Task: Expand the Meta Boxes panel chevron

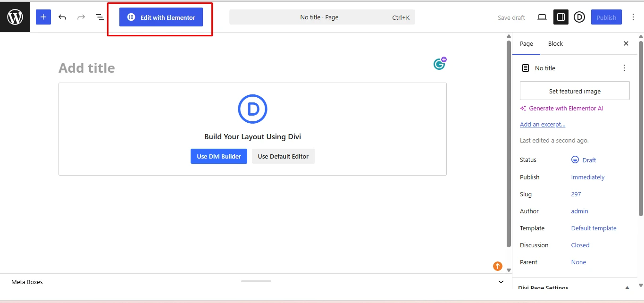Action: pyautogui.click(x=501, y=282)
